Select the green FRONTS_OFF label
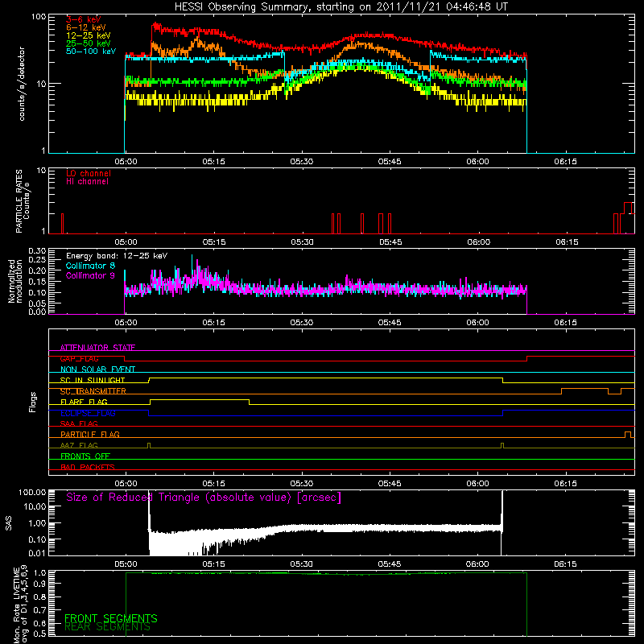 [x=85, y=456]
